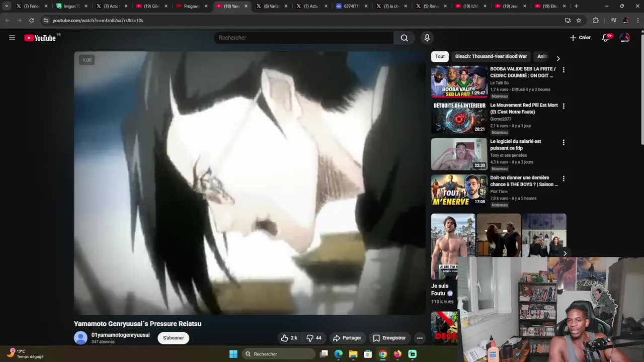Image resolution: width=644 pixels, height=362 pixels.
Task: Open the YouTube hamburger guide menu
Action: coord(12,38)
